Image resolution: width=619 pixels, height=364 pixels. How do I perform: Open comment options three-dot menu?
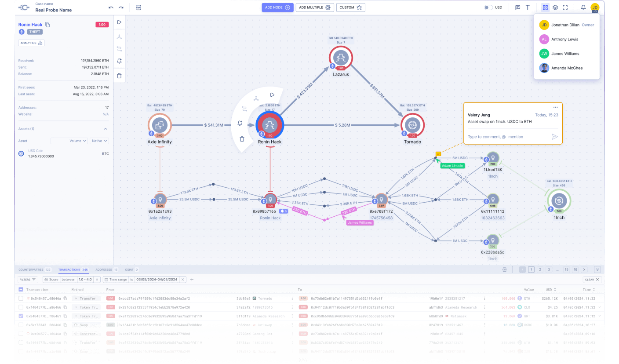[555, 107]
